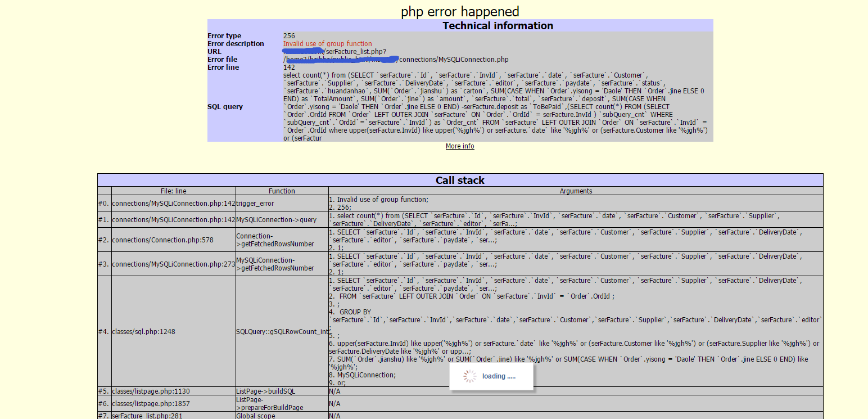Click MySQLiConnection.php:142 file in row #0
This screenshot has width=868, height=419.
click(x=174, y=204)
